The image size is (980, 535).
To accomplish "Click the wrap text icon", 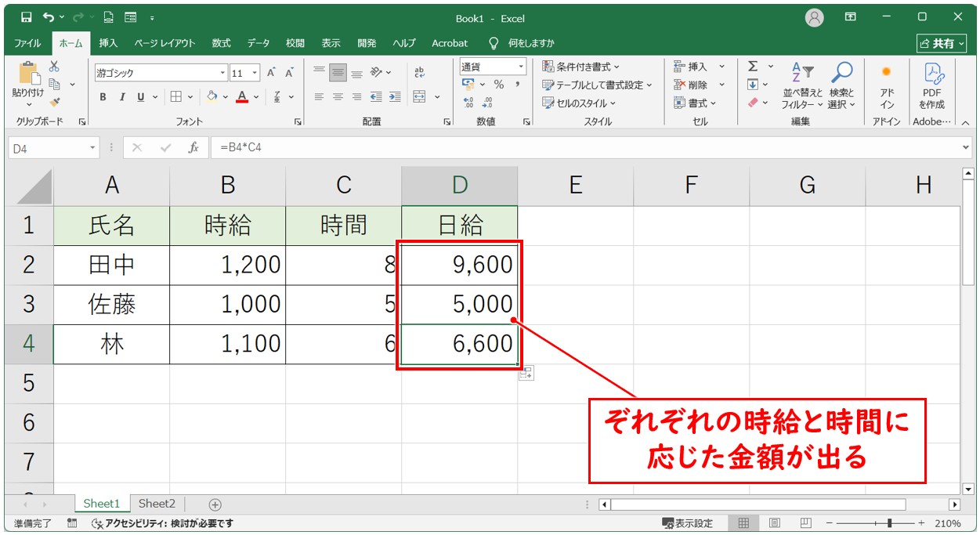I will [x=419, y=73].
